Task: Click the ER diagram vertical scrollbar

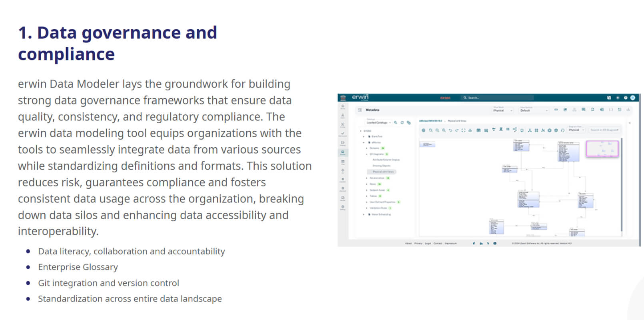Action: [x=622, y=185]
